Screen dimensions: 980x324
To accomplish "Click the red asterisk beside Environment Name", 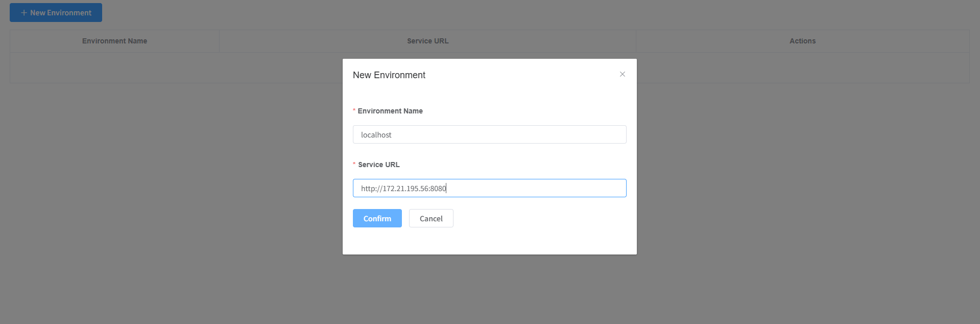I will click(x=354, y=111).
